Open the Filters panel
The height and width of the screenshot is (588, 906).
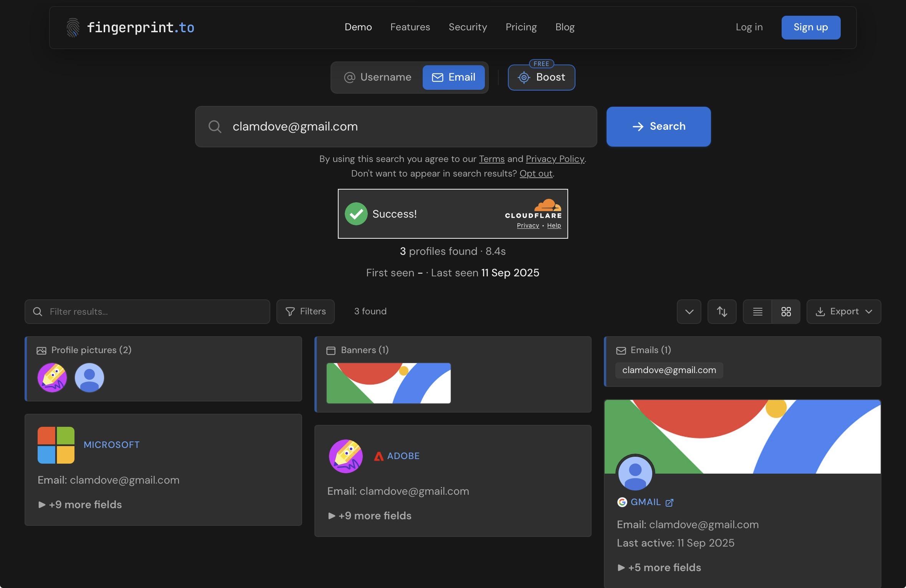click(306, 311)
